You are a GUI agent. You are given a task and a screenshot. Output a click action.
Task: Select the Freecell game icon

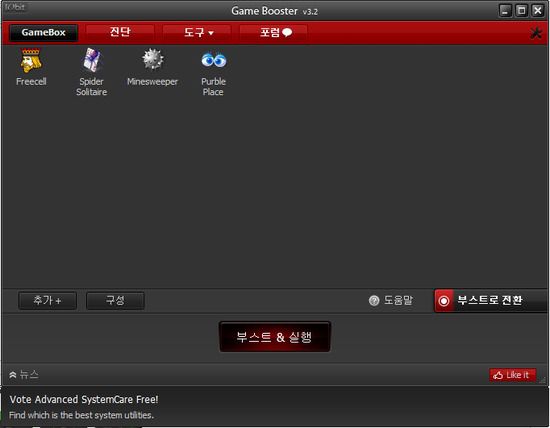click(x=31, y=61)
